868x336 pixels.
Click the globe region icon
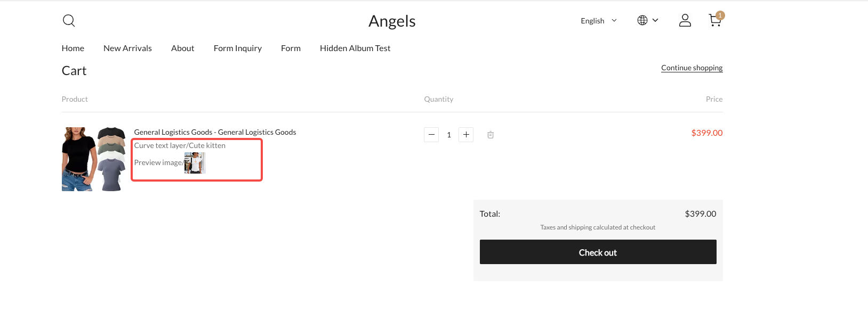[642, 20]
